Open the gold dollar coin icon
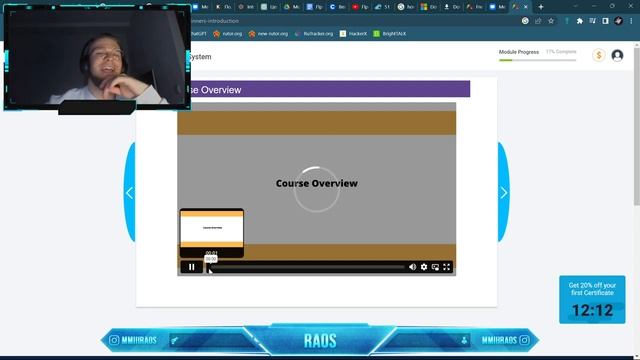Image resolution: width=640 pixels, height=360 pixels. click(599, 55)
